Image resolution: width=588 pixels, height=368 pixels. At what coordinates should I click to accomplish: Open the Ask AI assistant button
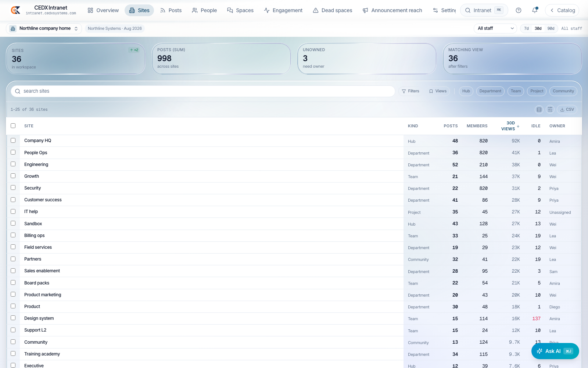tap(555, 351)
